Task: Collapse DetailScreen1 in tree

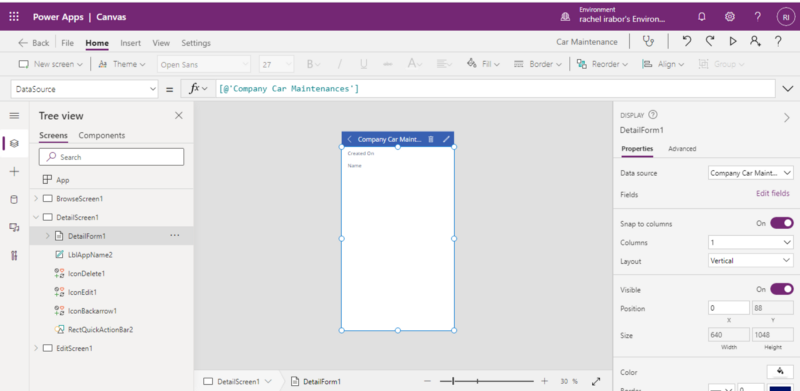Action: (36, 217)
